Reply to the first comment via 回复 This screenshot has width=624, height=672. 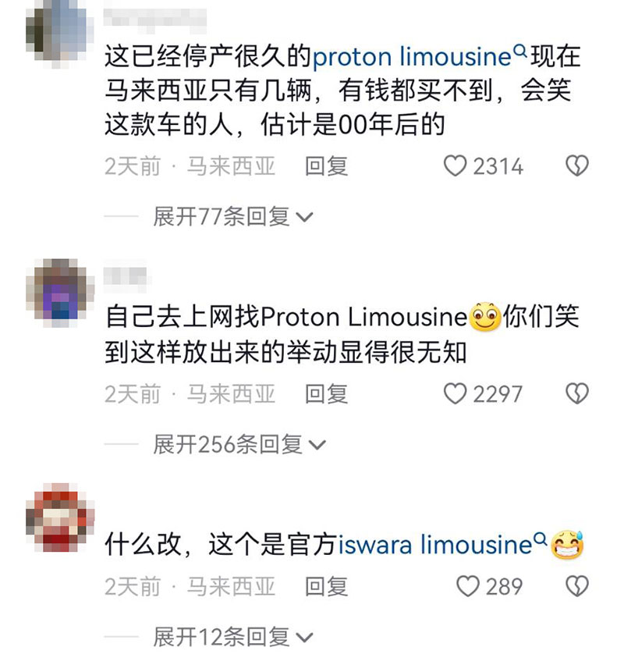[x=326, y=166]
